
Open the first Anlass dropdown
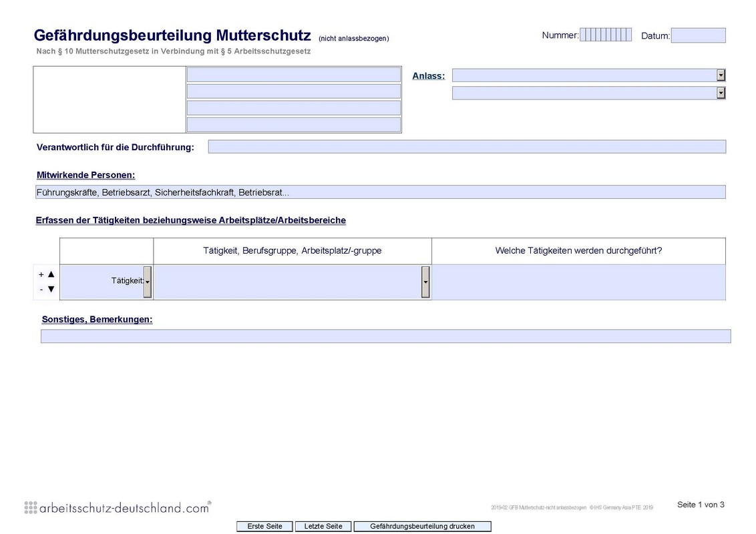point(721,75)
